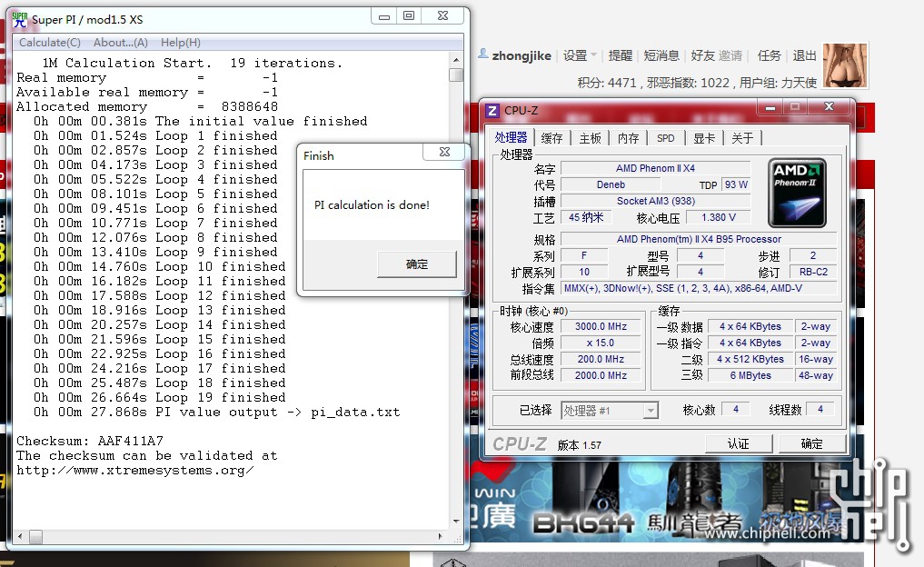924x567 pixels.
Task: Click the 'Loop 19 finished' line in Super PI
Action: (x=221, y=397)
